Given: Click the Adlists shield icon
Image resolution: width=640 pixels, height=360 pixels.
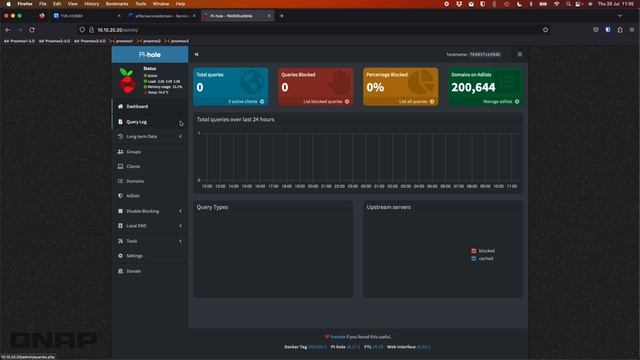Looking at the screenshot, I should pyautogui.click(x=120, y=196).
